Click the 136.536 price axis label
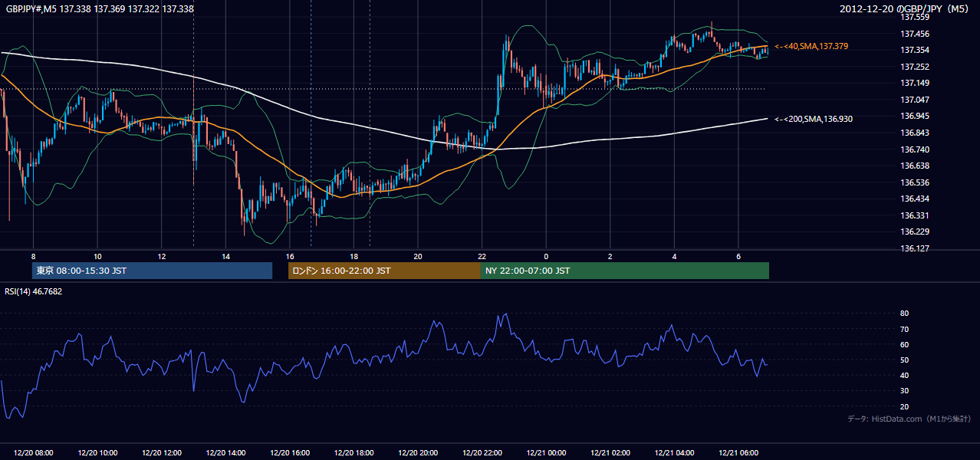The width and height of the screenshot is (980, 460). (915, 182)
